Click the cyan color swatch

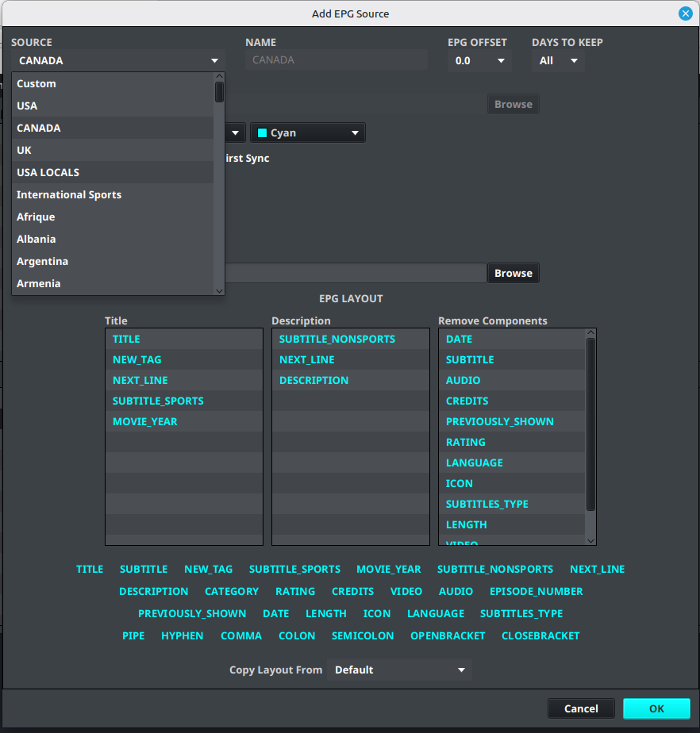point(263,132)
